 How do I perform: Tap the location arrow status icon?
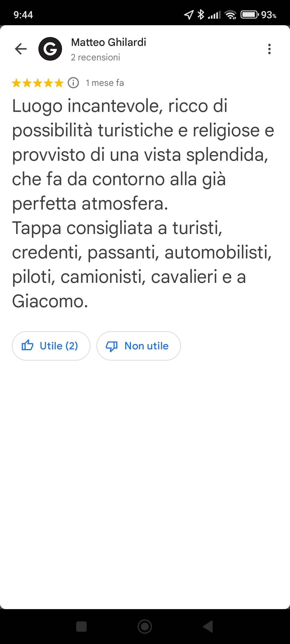coord(189,15)
